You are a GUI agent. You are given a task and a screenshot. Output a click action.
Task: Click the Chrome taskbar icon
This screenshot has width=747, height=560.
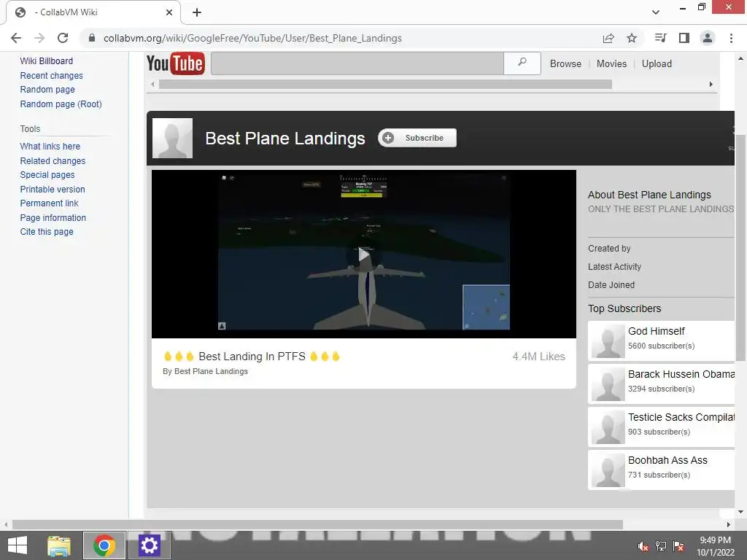coord(104,545)
